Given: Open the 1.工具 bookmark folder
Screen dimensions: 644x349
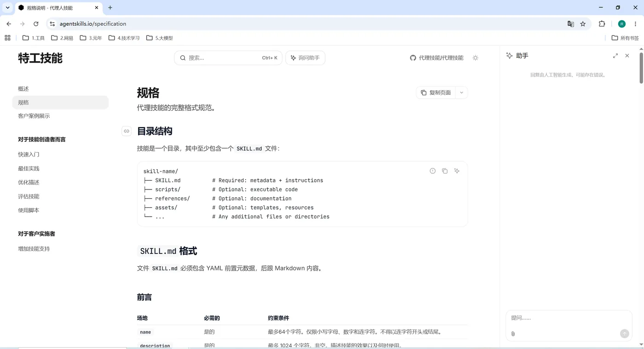Looking at the screenshot, I should pos(34,38).
